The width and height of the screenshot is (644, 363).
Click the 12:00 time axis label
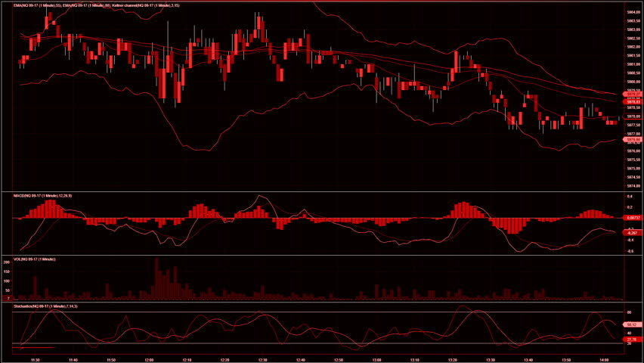pos(149,360)
